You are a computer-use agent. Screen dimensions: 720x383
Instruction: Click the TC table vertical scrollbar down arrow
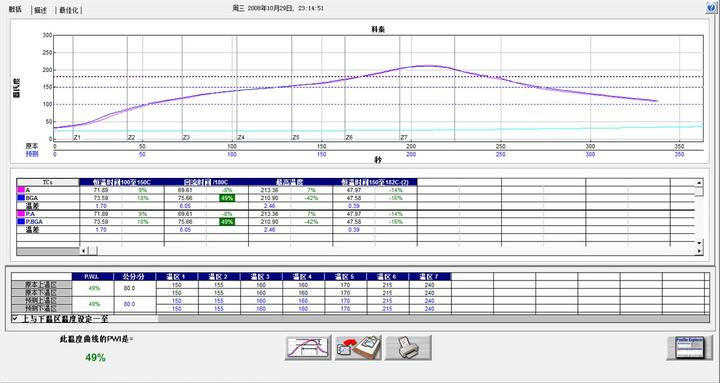coord(699,242)
